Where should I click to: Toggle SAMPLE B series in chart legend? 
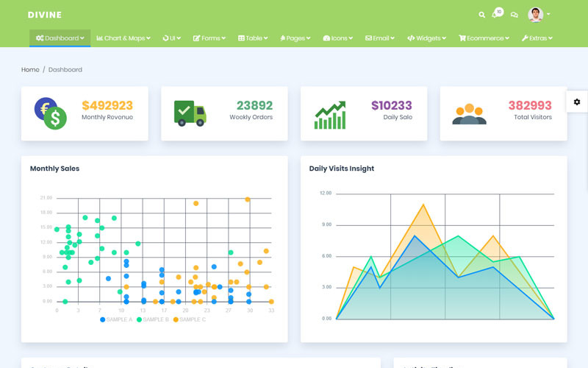153,319
